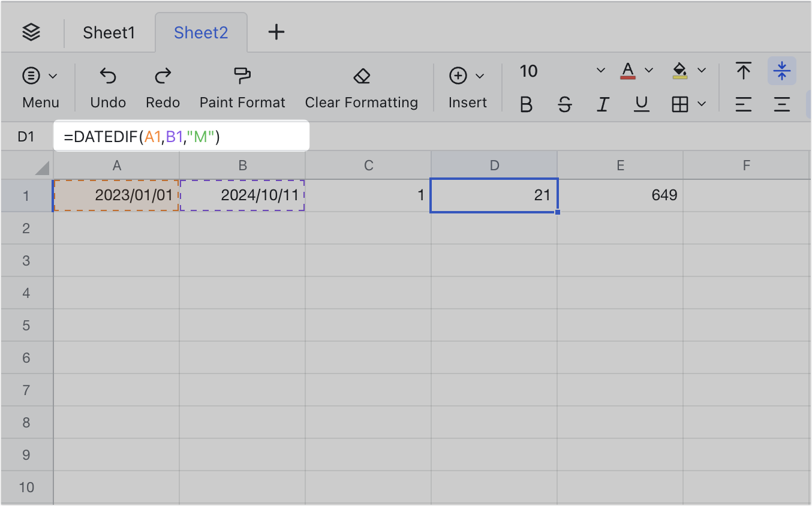812x506 pixels.
Task: Activate the Paint Format roller
Action: tap(242, 76)
